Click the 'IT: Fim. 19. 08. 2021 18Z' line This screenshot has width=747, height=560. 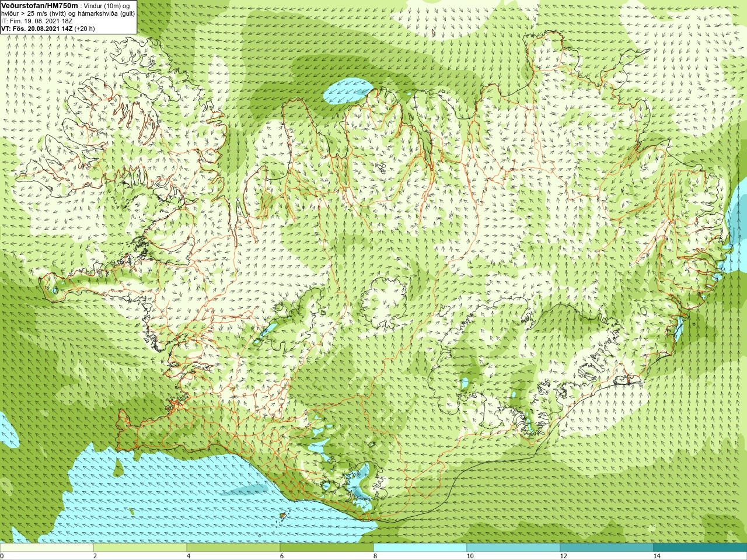point(37,21)
